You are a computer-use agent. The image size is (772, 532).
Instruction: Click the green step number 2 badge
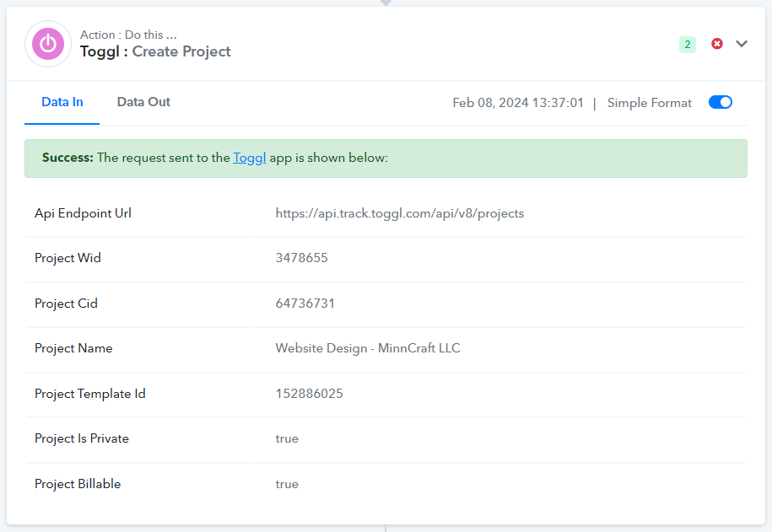tap(688, 45)
